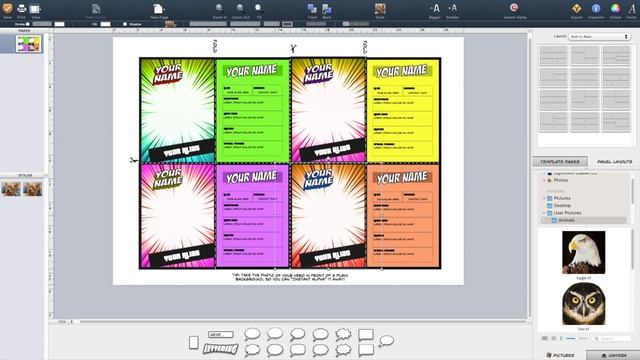Select the first dog style thumbnail
640x360 pixels.
point(11,189)
